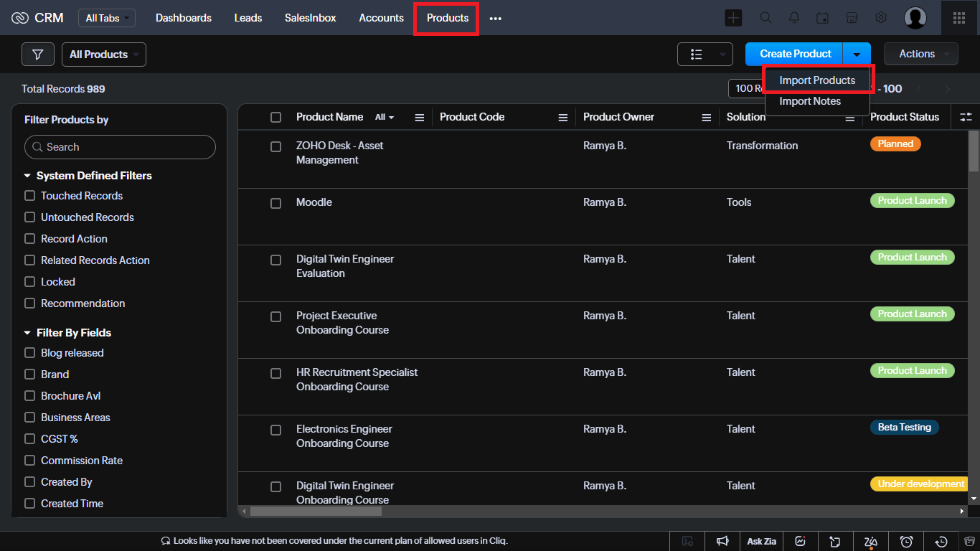The width and height of the screenshot is (980, 551).
Task: Open the manage columns sliders icon
Action: [966, 117]
